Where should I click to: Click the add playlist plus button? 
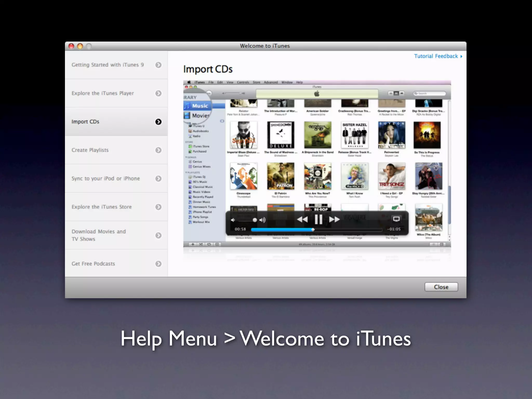coord(193,244)
